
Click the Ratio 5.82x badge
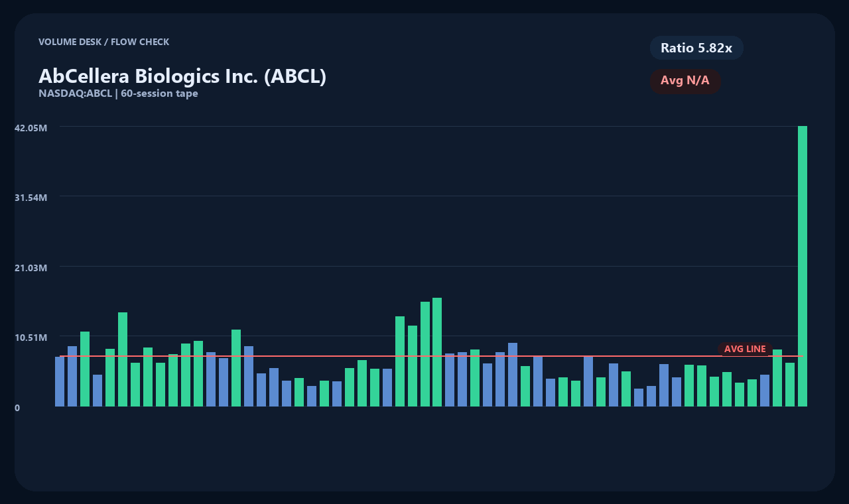pos(696,48)
